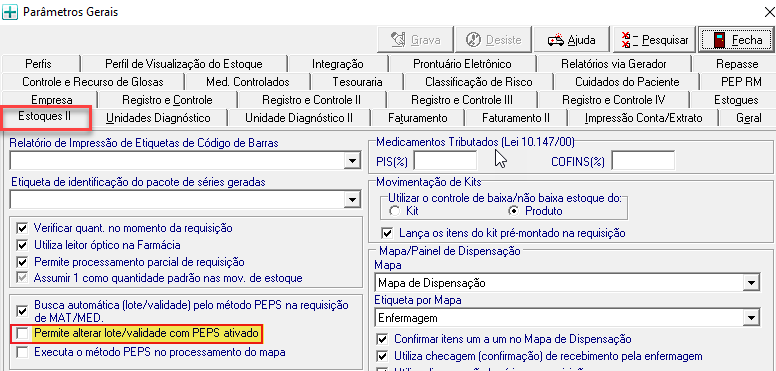Open Controle e Recurso de Glosas tab
This screenshot has width=776, height=371.
pyautogui.click(x=93, y=82)
